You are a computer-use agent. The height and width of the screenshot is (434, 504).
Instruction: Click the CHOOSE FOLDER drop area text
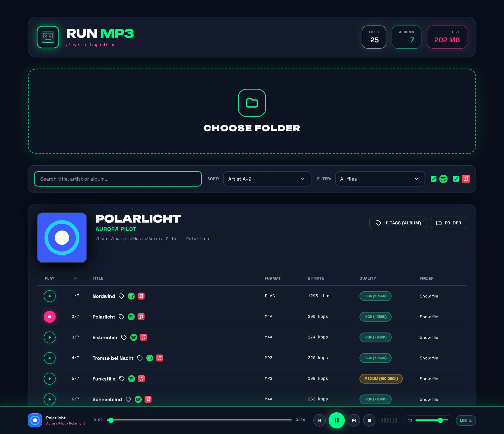click(x=252, y=128)
